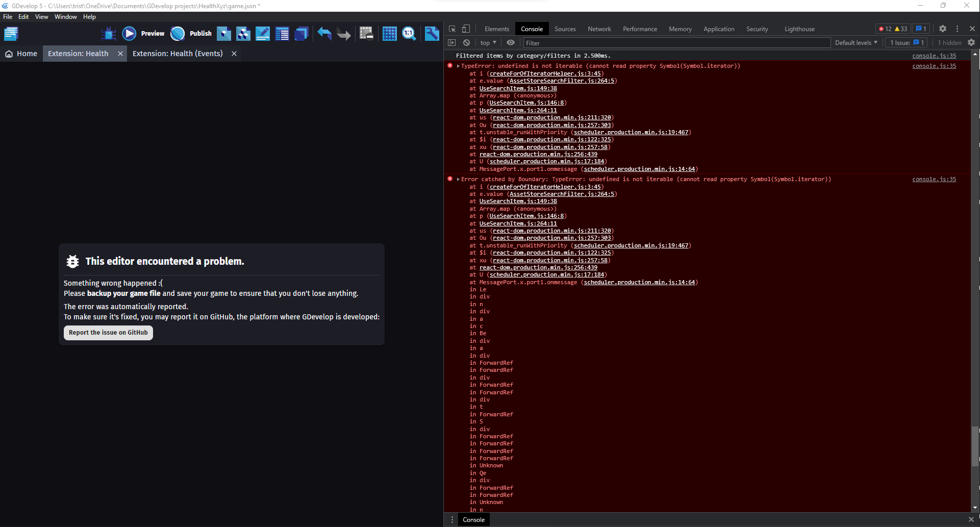Image resolution: width=980 pixels, height=527 pixels.
Task: Click the clear console icon
Action: pos(466,43)
